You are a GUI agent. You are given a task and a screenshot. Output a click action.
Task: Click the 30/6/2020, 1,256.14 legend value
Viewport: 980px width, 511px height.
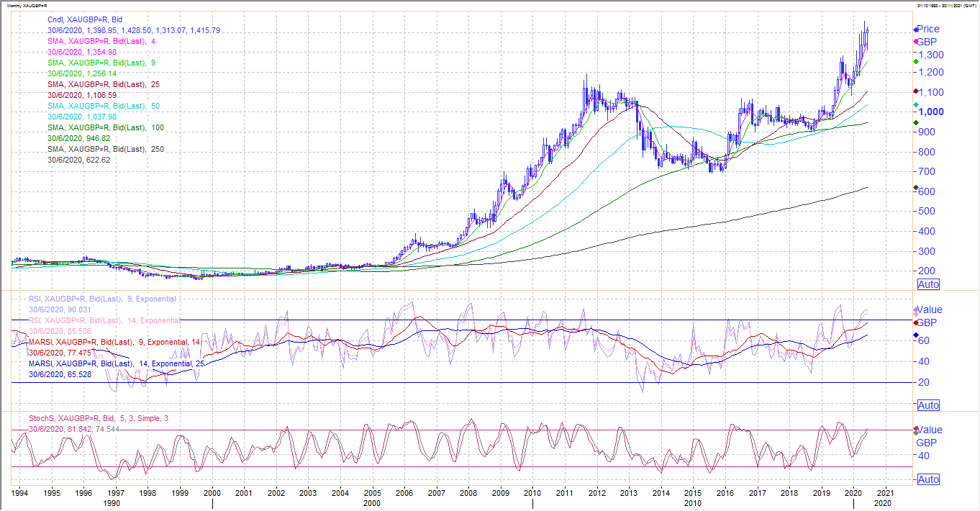tap(82, 73)
